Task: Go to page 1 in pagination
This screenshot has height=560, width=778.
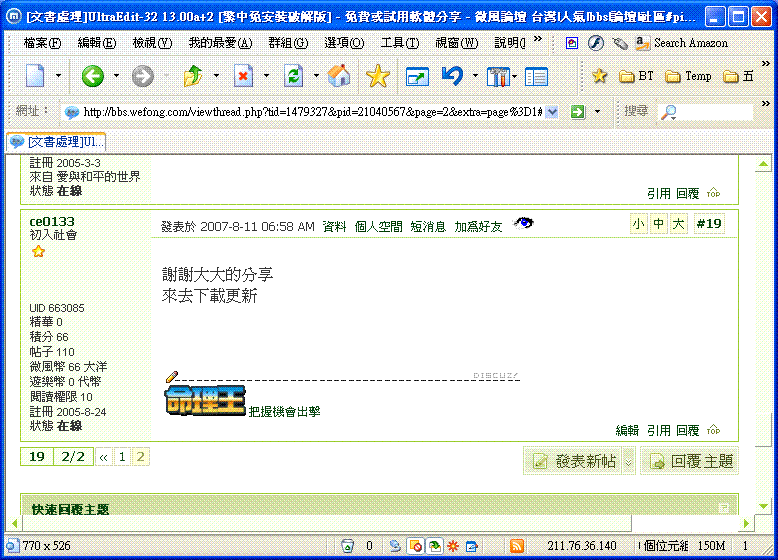Action: pos(122,457)
